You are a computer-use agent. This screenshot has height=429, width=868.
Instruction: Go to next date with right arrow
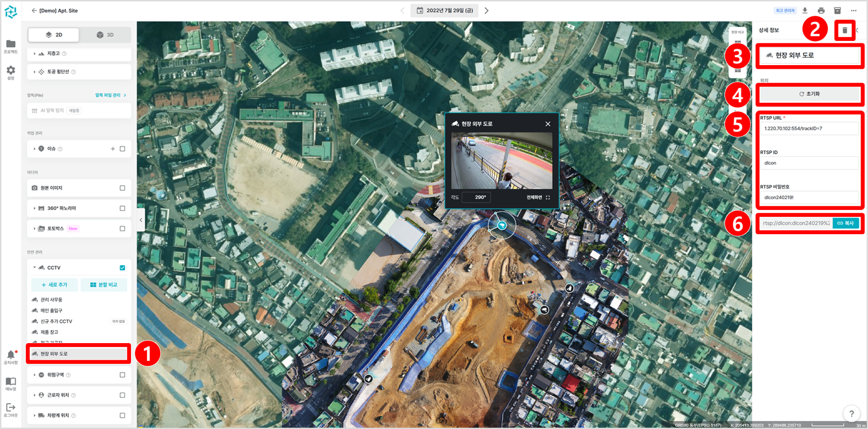(487, 10)
